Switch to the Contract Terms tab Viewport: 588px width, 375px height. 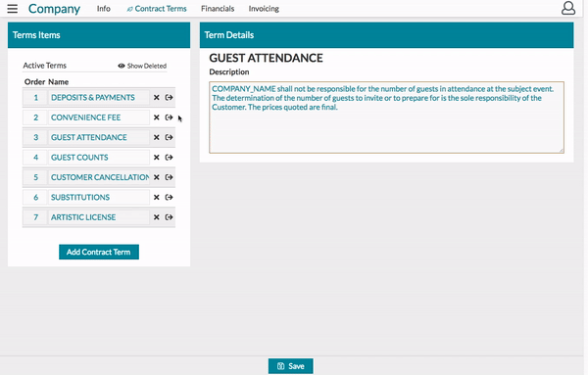(x=157, y=9)
